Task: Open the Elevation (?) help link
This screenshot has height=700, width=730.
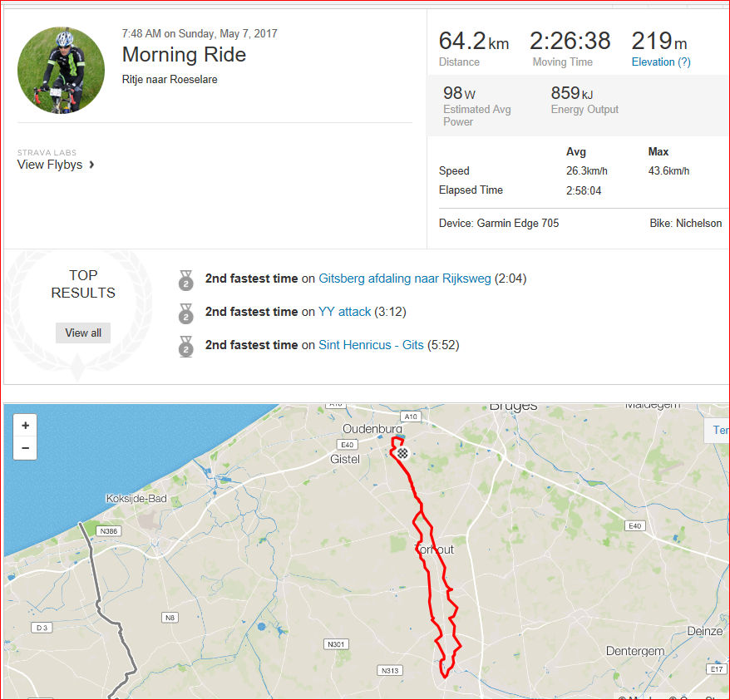Action: click(x=661, y=62)
